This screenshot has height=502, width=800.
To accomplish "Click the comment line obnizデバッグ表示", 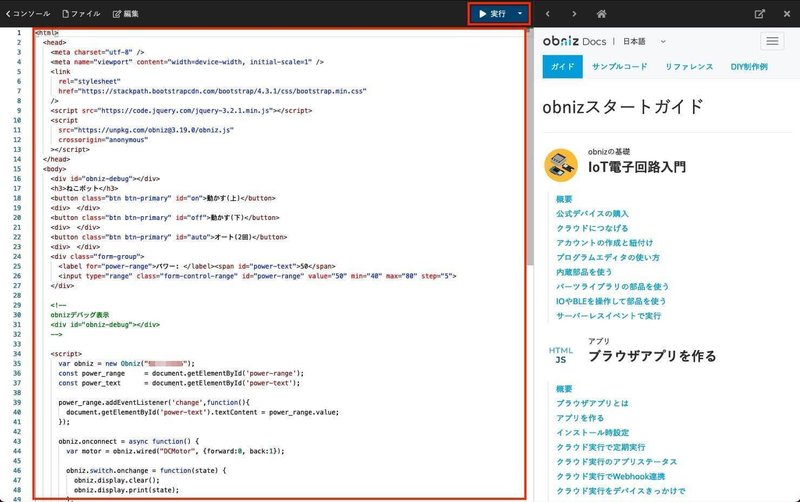I will (x=80, y=315).
